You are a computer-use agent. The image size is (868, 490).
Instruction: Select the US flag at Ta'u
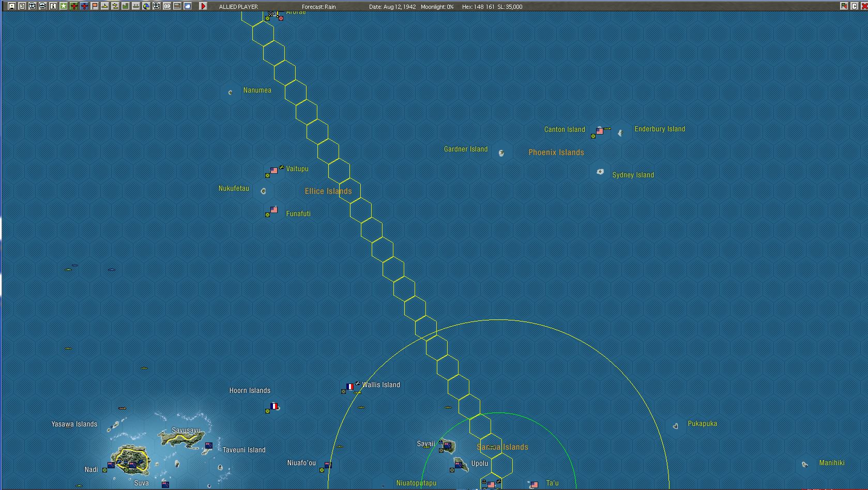[x=534, y=485]
